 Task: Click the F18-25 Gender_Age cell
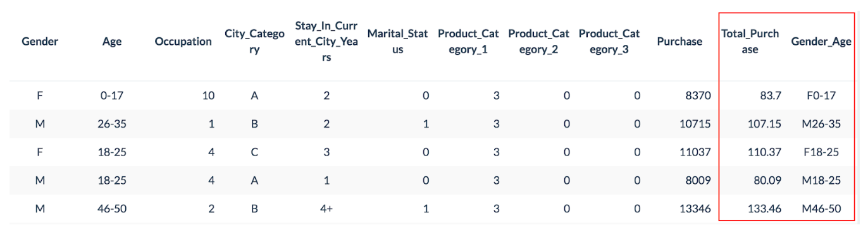821,152
